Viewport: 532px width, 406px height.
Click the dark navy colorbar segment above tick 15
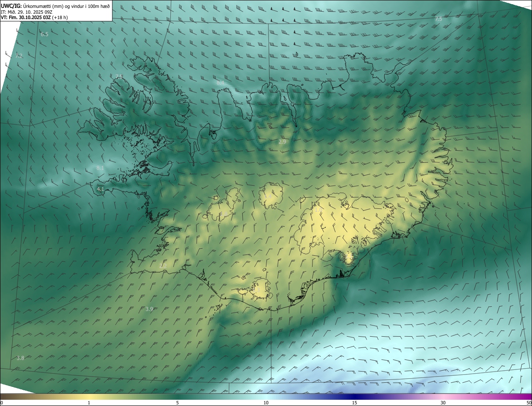click(355, 396)
